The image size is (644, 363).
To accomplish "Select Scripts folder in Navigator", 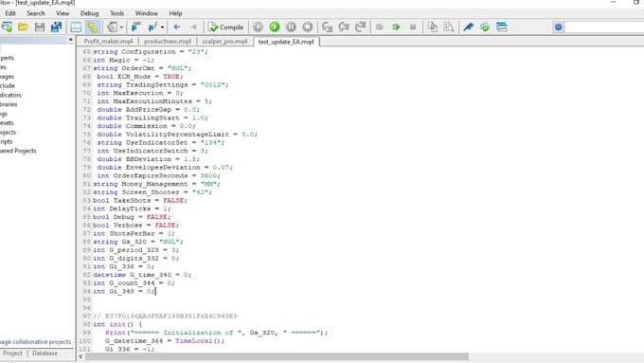I will pyautogui.click(x=7, y=141).
